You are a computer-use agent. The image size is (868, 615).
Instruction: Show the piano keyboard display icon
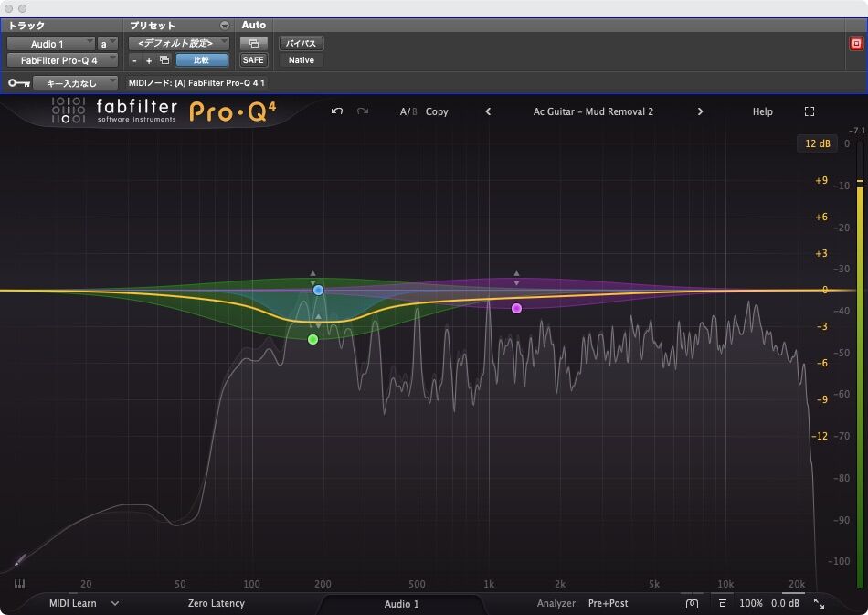point(19,583)
